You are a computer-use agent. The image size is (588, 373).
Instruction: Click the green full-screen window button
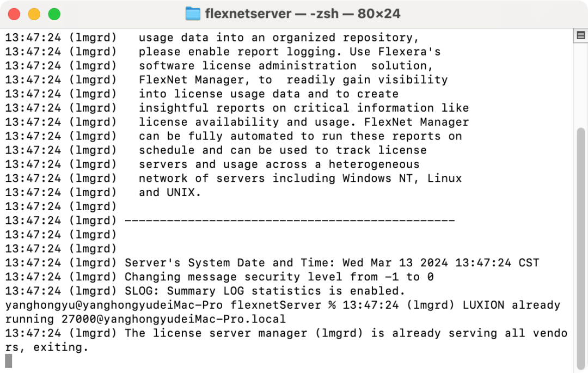54,14
